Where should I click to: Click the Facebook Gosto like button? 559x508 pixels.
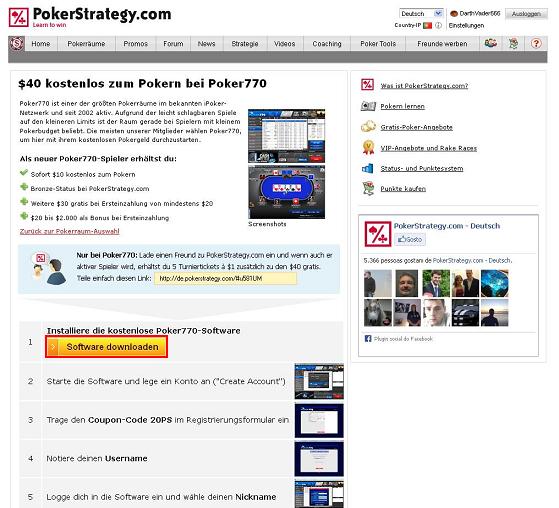pyautogui.click(x=410, y=239)
